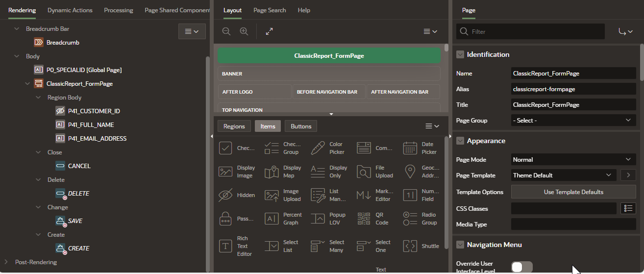The height and width of the screenshot is (274, 644).
Task: Pick the QR Code item icon
Action: click(364, 219)
